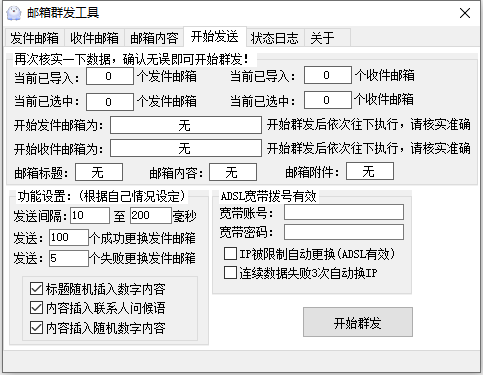The height and width of the screenshot is (375, 483).
Task: Click the 个成功更换发件邮箱 label
Action: click(143, 238)
